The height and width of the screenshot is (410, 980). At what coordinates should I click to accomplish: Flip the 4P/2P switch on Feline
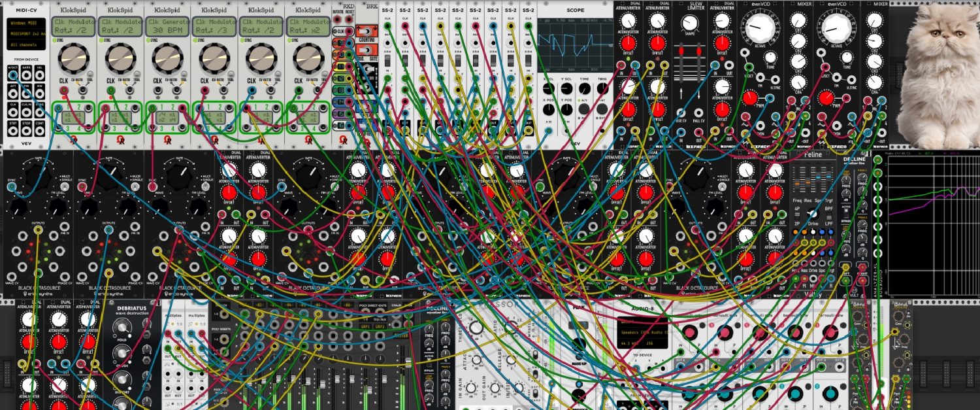797,215
